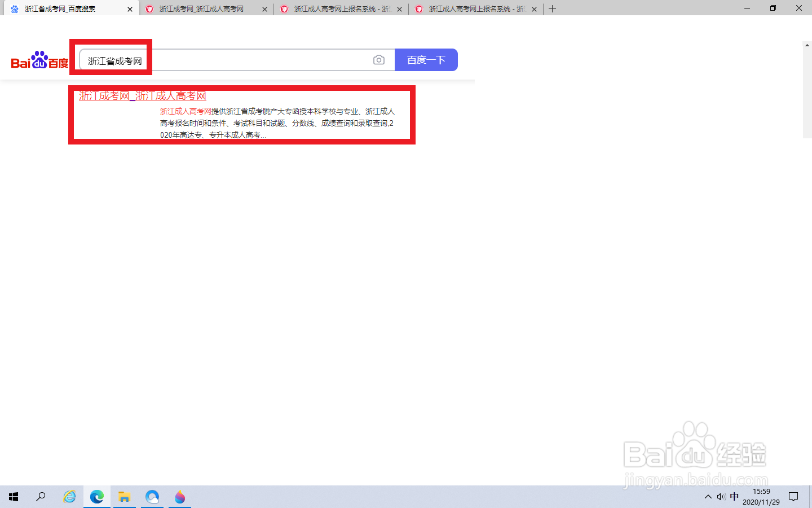Screen dimensions: 812x508
Task: Switch to third tab 浙江成人高考网上报名系统
Action: pyautogui.click(x=342, y=9)
